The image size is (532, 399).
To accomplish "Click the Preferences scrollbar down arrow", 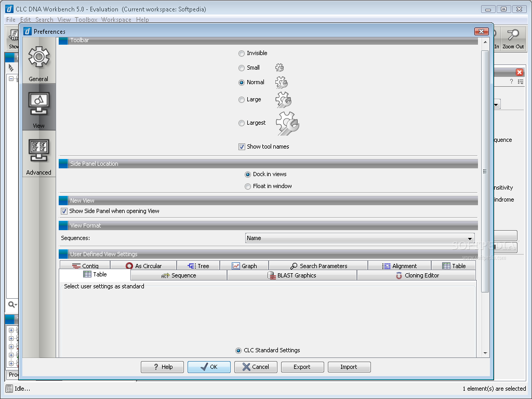I will coord(485,353).
